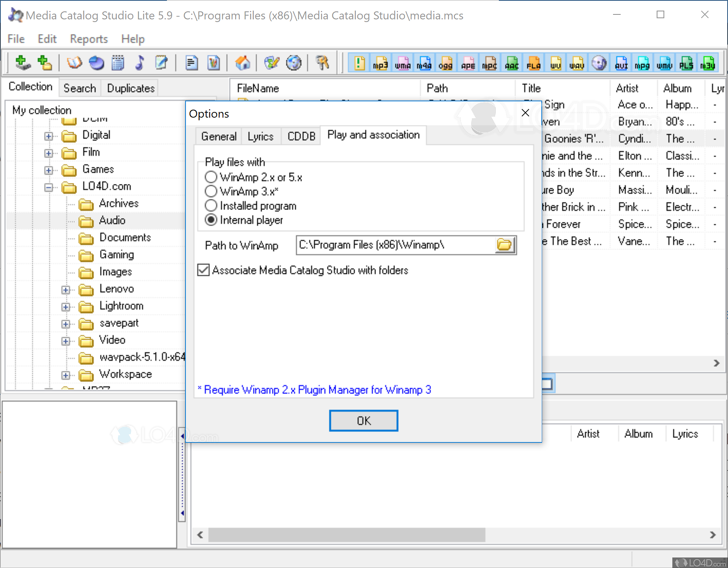The width and height of the screenshot is (728, 568).
Task: Click the mp3 file filter icon
Action: coord(380,63)
